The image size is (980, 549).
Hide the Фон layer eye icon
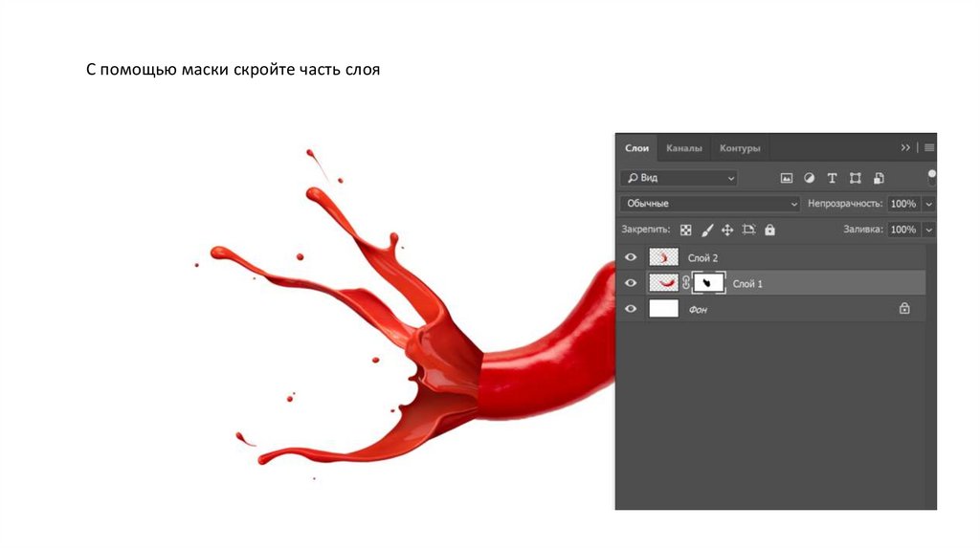click(x=631, y=309)
